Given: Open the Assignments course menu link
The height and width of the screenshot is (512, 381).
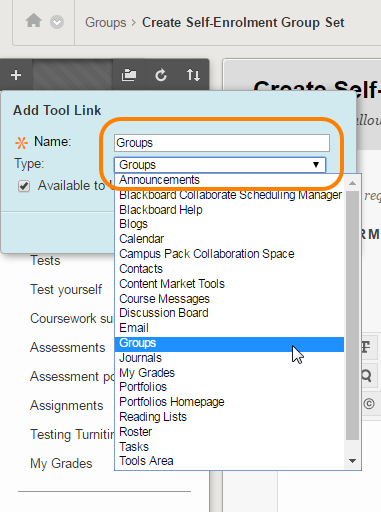Looking at the screenshot, I should point(67,406).
